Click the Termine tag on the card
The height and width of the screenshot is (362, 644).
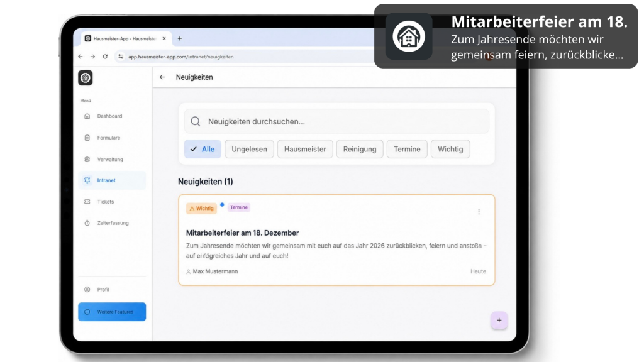coord(238,207)
